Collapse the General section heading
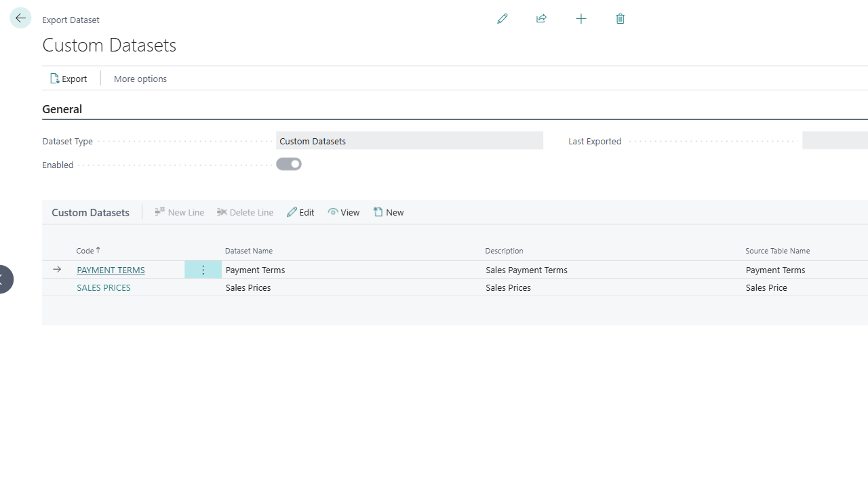This screenshot has height=488, width=868. [62, 109]
